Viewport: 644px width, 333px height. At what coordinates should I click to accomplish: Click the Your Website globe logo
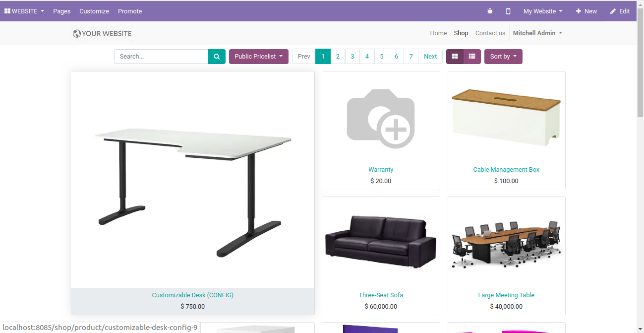pyautogui.click(x=102, y=33)
